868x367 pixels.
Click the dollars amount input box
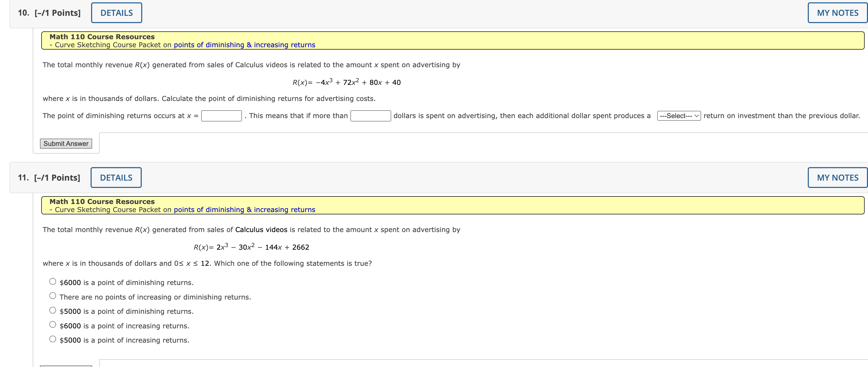[370, 116]
